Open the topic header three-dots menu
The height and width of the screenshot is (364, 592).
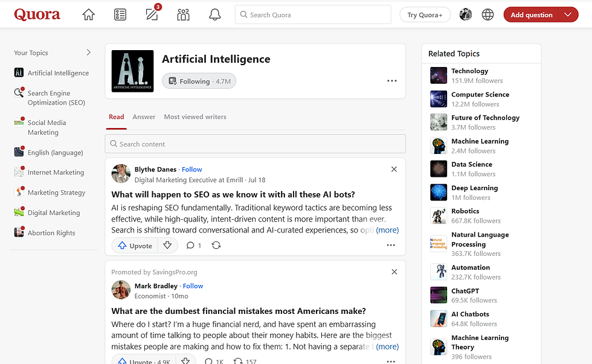[x=392, y=81]
